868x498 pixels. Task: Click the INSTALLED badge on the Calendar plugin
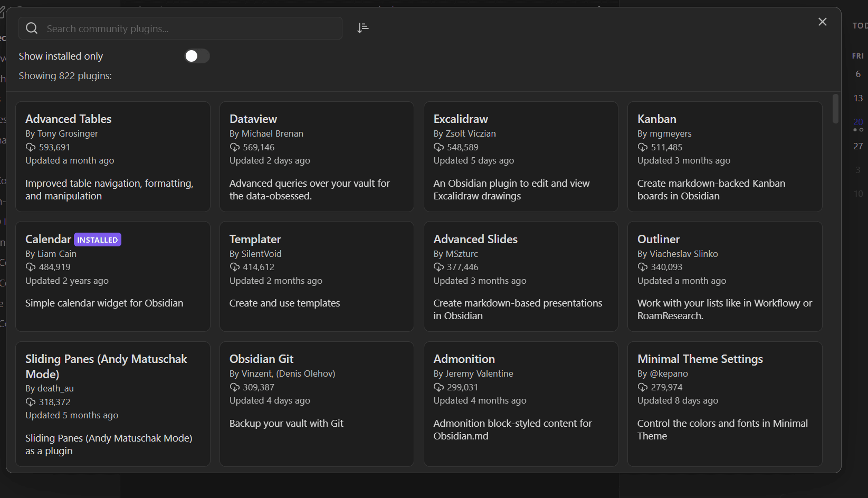point(97,240)
